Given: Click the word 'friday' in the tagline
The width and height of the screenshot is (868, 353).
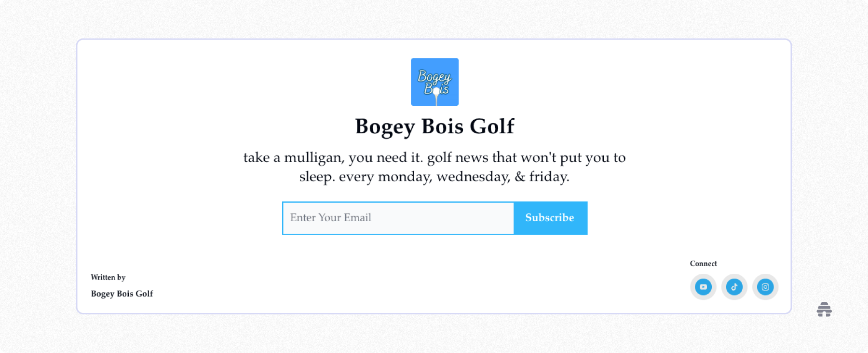Looking at the screenshot, I should pos(548,177).
